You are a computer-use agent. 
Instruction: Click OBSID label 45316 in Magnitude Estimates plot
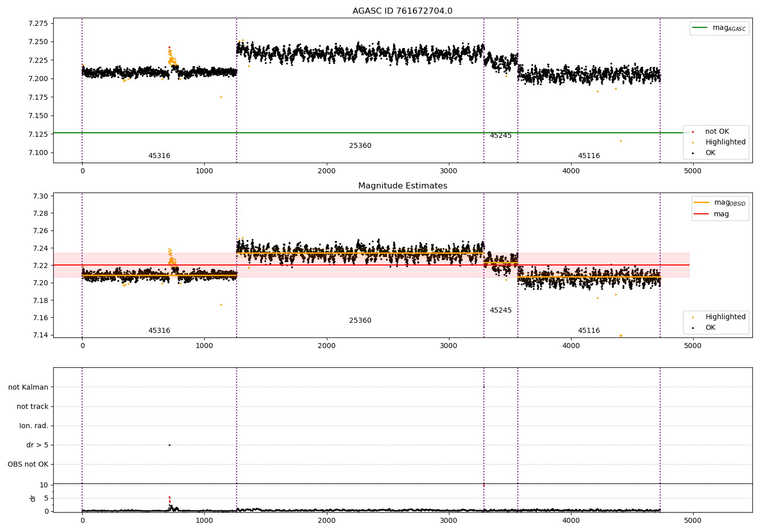[x=159, y=331]
